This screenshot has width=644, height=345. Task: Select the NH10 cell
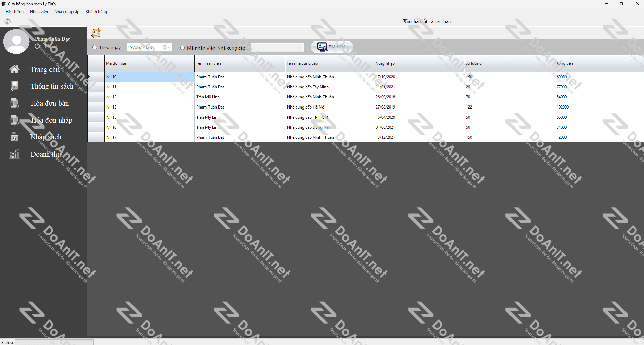[149, 77]
